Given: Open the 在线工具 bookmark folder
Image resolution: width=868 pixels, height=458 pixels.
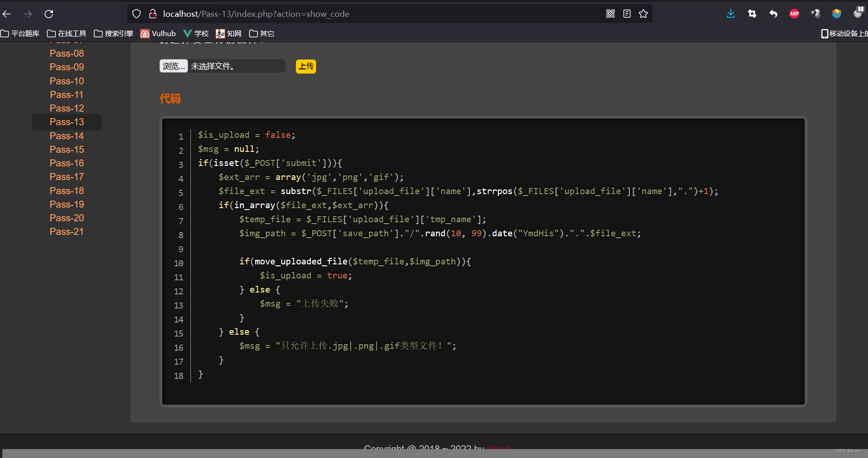Looking at the screenshot, I should (67, 34).
